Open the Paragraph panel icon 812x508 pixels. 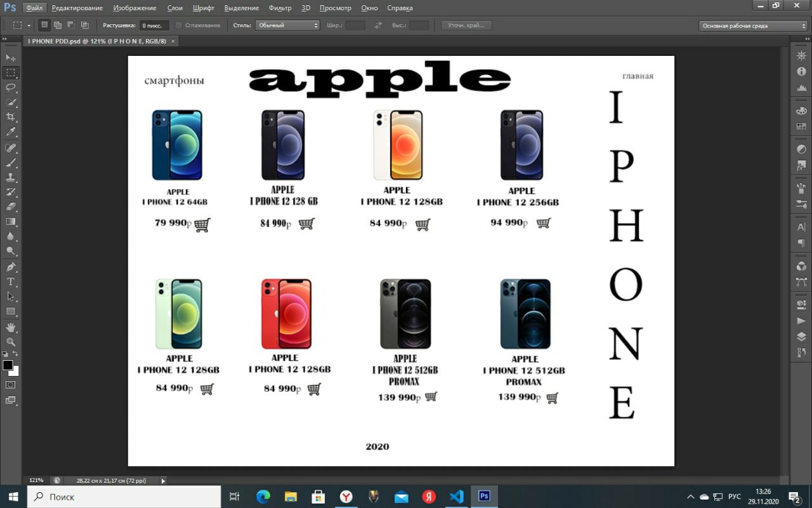pos(801,243)
